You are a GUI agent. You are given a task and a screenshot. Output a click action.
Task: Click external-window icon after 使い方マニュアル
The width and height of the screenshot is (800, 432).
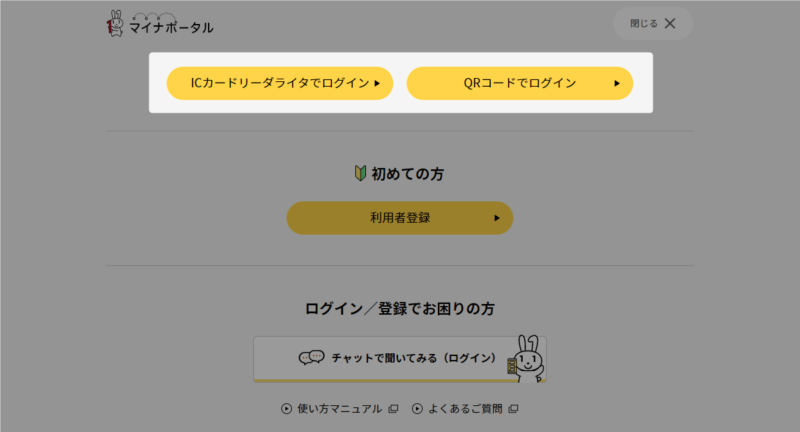click(x=393, y=408)
